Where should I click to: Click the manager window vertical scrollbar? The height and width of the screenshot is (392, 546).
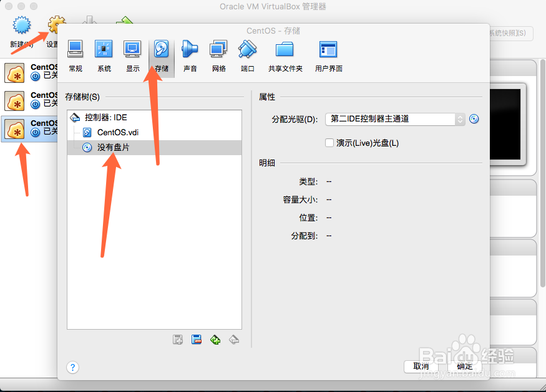coord(542,173)
